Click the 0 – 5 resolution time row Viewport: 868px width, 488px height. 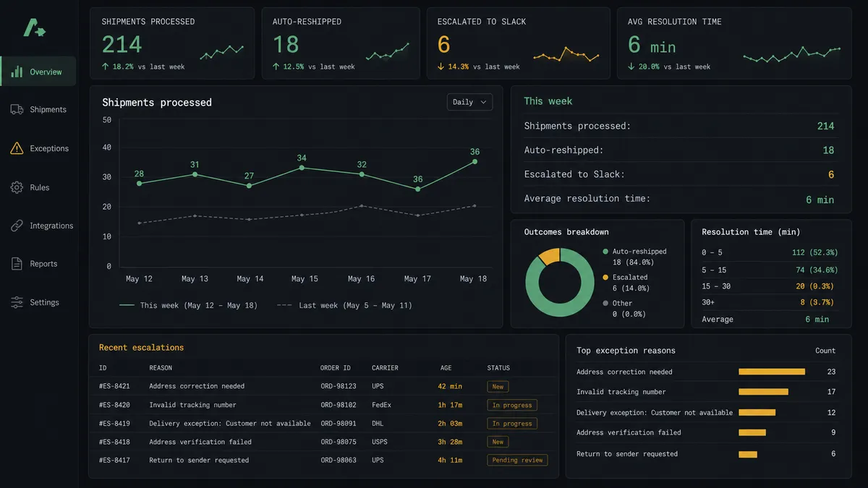(770, 252)
